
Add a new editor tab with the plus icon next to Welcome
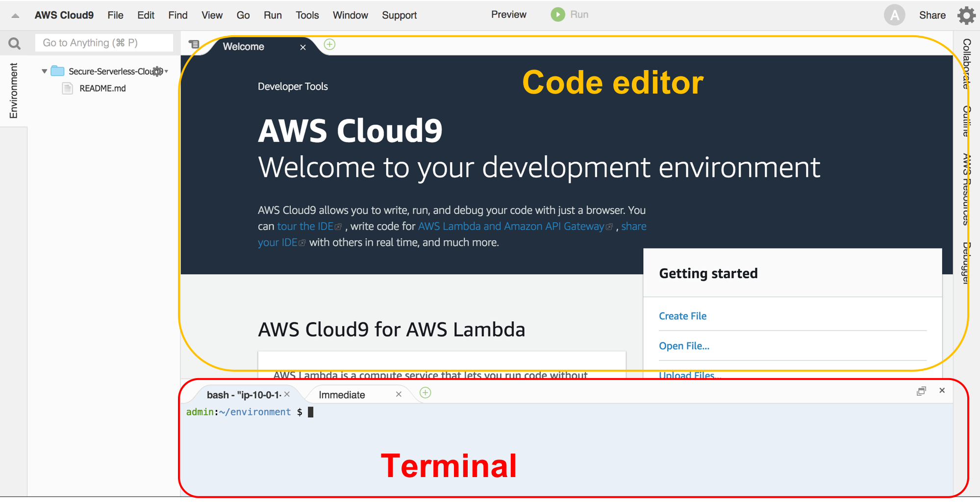pyautogui.click(x=329, y=45)
